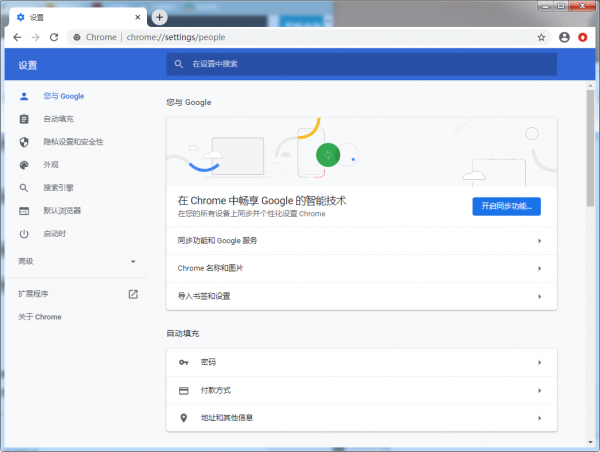This screenshot has height=452, width=600.
Task: Click the shield icon for 隐私设置和安全性
Action: [24, 142]
